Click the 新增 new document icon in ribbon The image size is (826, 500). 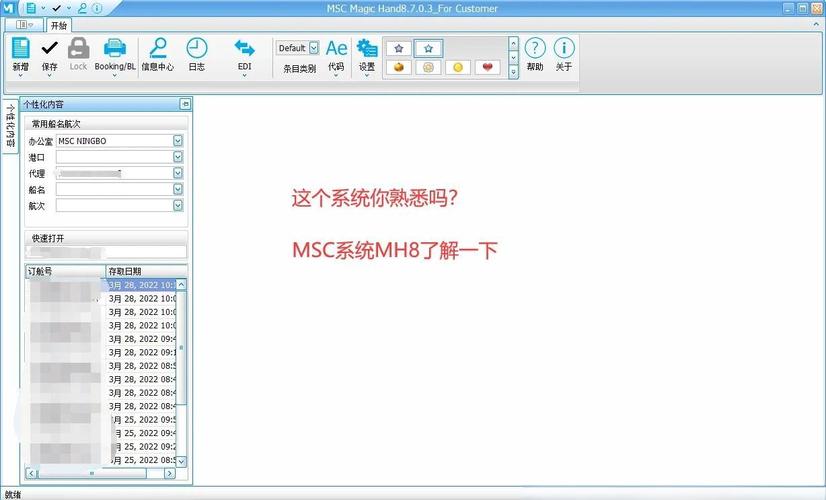pyautogui.click(x=21, y=48)
